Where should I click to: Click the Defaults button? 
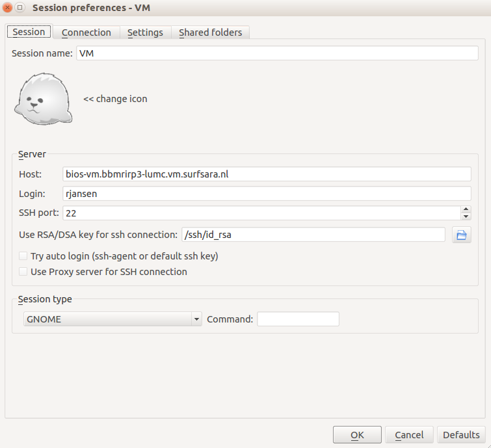[461, 435]
